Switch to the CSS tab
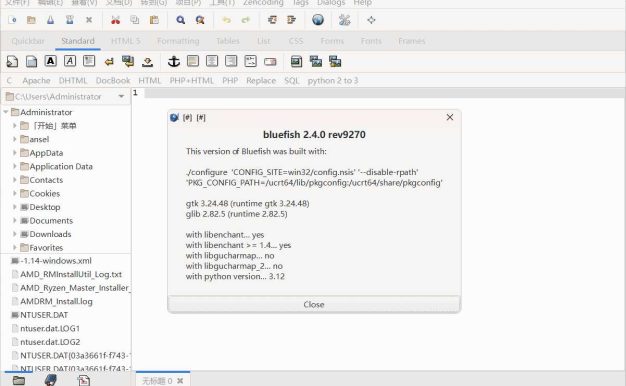The height and width of the screenshot is (386, 626). click(296, 41)
